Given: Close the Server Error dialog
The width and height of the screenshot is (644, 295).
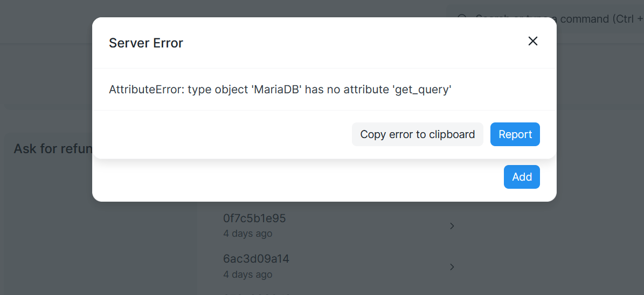Looking at the screenshot, I should (x=532, y=41).
